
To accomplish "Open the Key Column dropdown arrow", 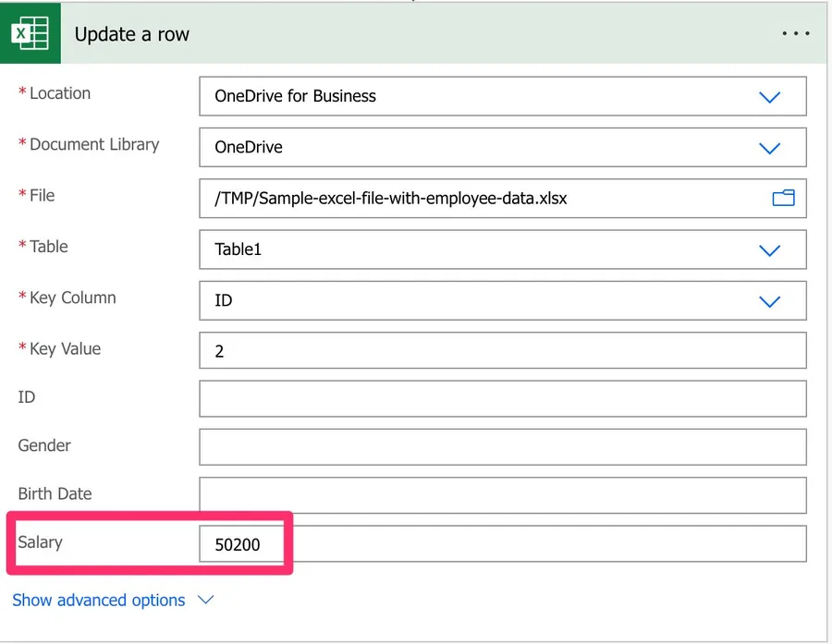I will point(769,301).
